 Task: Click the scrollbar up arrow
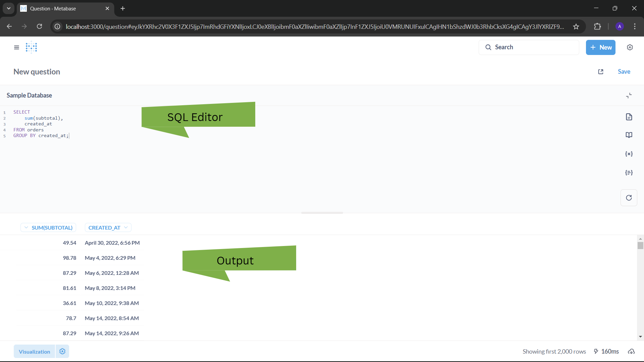point(640,239)
